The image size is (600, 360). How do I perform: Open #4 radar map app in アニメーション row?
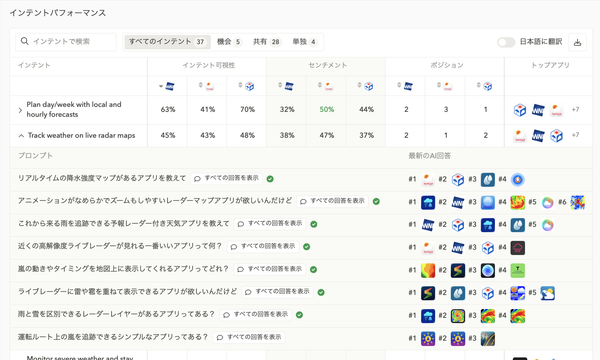click(x=517, y=202)
